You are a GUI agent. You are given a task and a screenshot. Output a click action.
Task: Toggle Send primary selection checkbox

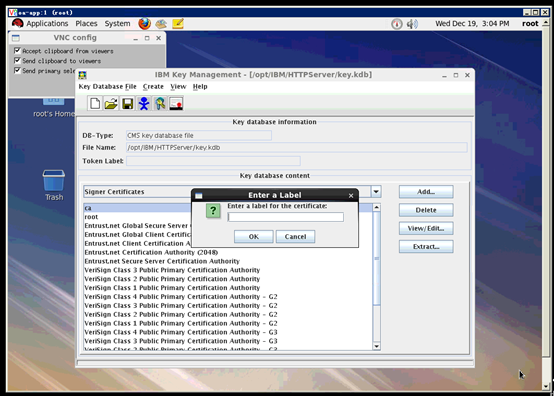17,70
